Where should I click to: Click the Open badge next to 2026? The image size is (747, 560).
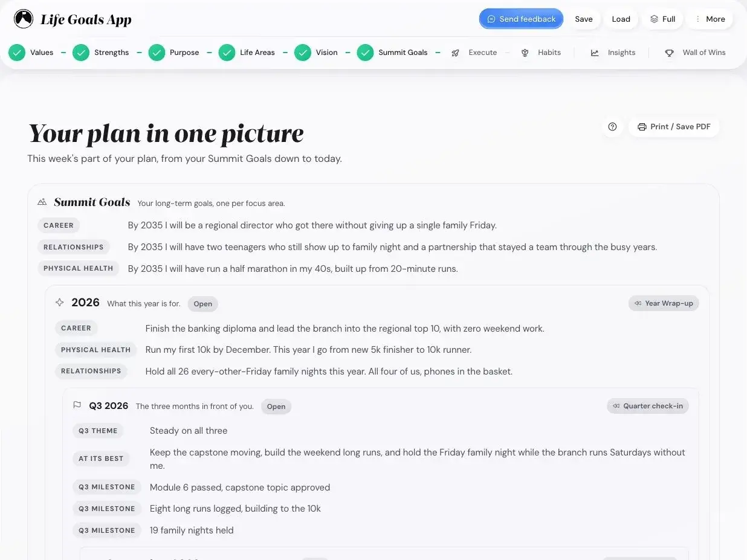click(202, 304)
